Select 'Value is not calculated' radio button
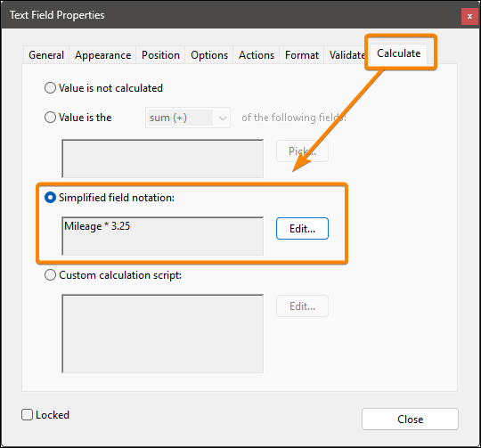The height and width of the screenshot is (448, 481). (50, 88)
